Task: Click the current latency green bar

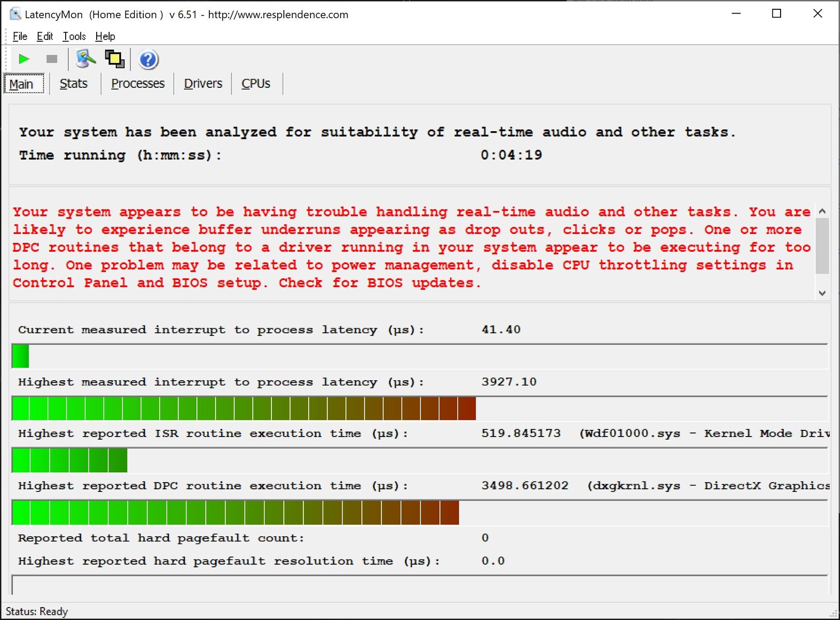Action: pos(21,357)
